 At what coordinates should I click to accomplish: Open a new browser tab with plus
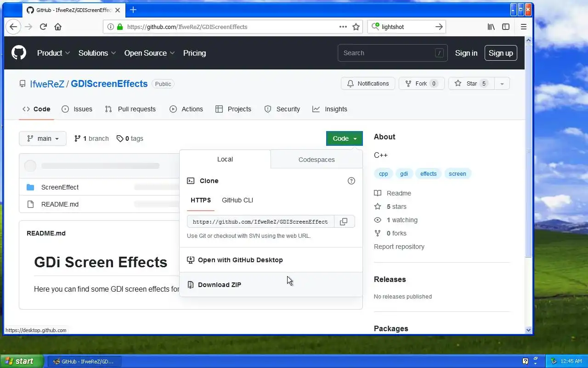coord(133,10)
